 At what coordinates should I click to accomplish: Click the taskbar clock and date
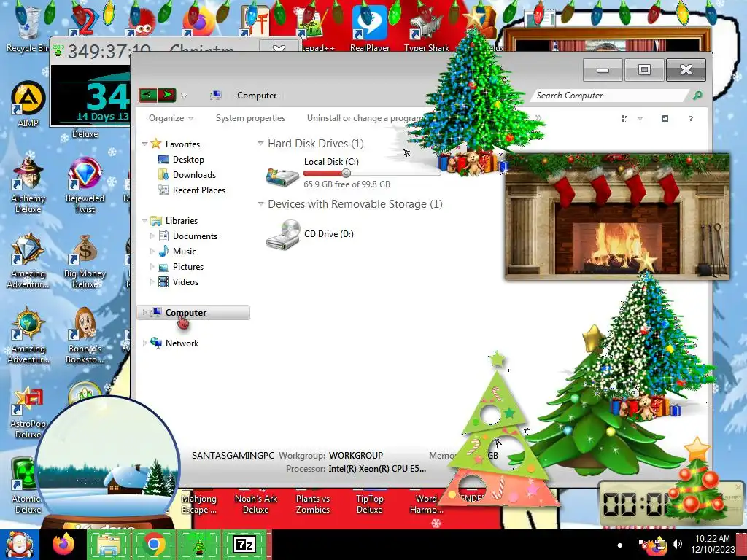(x=713, y=544)
